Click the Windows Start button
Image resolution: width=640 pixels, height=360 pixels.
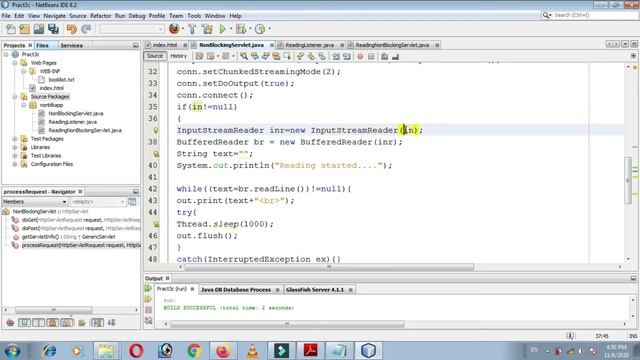[12, 351]
